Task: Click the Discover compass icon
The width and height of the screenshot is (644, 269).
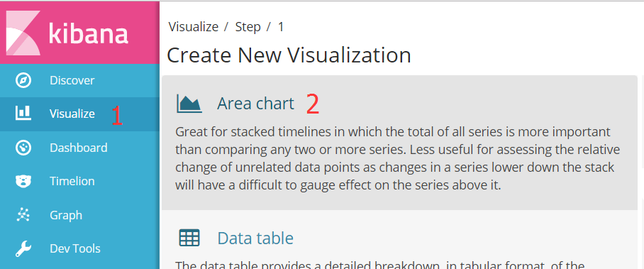Action: (23, 80)
